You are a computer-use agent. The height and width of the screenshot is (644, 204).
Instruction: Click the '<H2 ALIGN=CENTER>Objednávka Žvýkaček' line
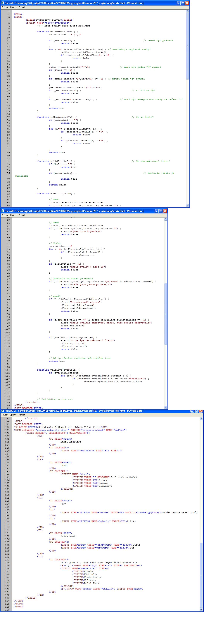(60, 427)
